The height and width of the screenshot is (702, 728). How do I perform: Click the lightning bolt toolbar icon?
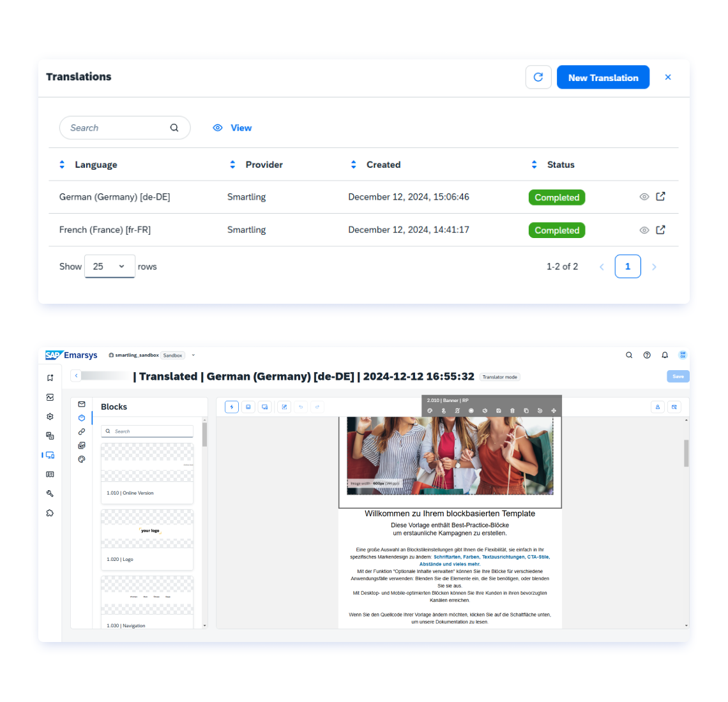pyautogui.click(x=232, y=407)
